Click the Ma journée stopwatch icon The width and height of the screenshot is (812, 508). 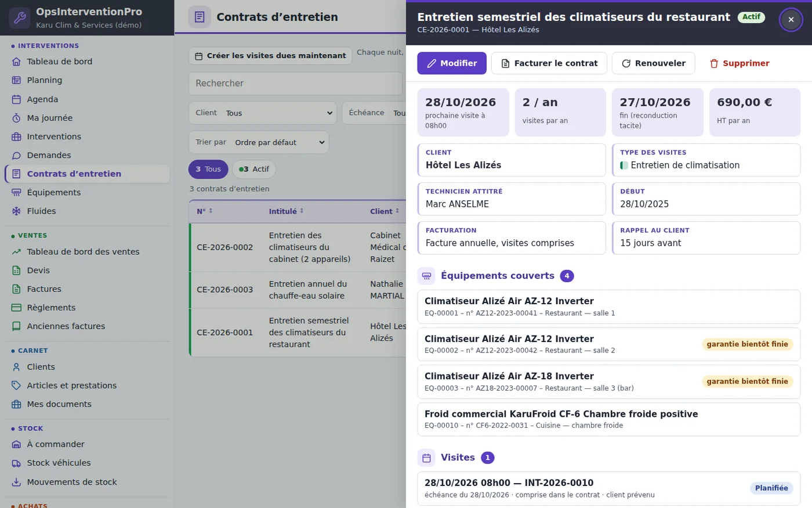click(x=16, y=118)
